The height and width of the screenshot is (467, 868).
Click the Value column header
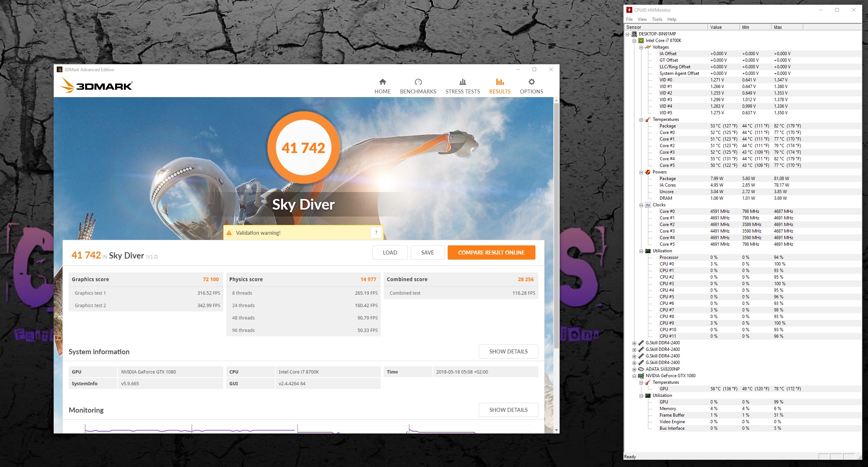(x=724, y=27)
